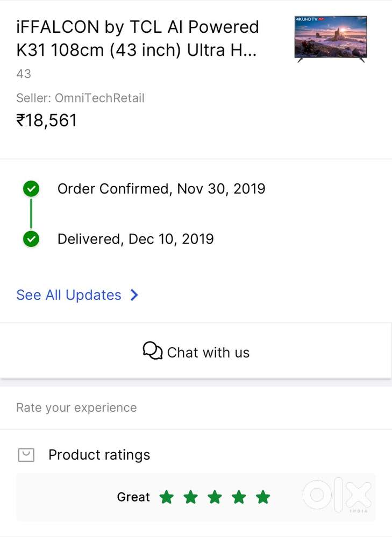392x537 pixels.
Task: Click the chat bubbles icon
Action: 153,352
